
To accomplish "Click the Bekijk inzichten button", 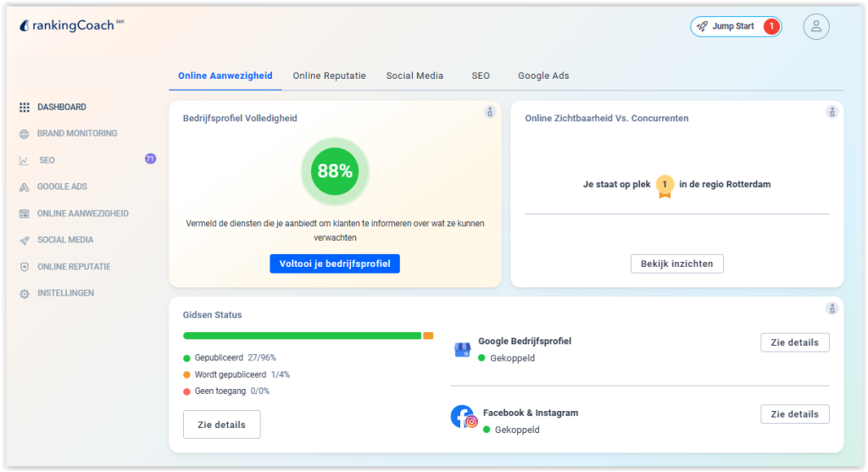I will 676,264.
